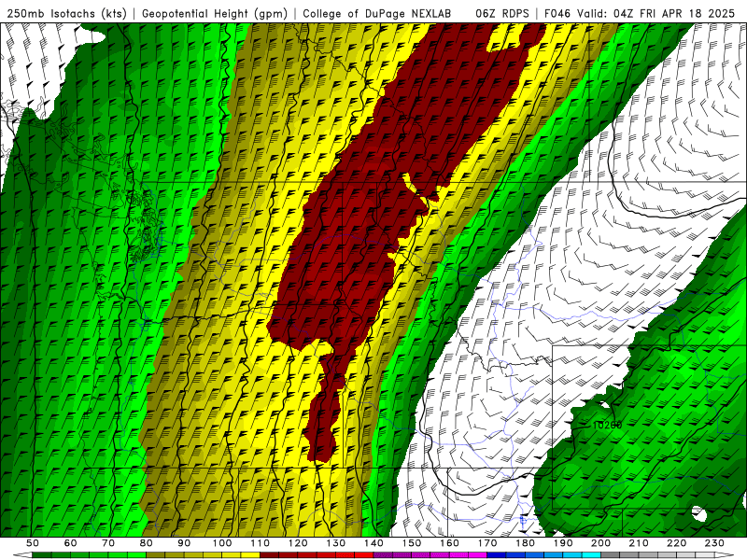Screen dimensions: 747x560
Task: Click the 80 value on the color scale
Action: pyautogui.click(x=147, y=543)
